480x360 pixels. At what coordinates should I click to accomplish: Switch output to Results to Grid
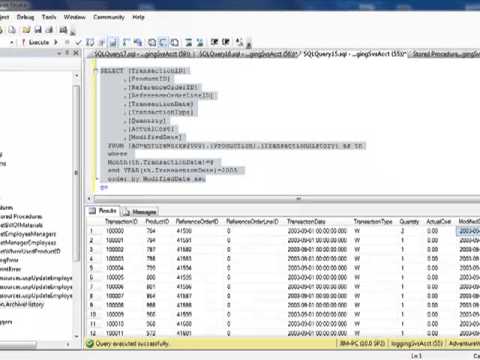tap(163, 42)
